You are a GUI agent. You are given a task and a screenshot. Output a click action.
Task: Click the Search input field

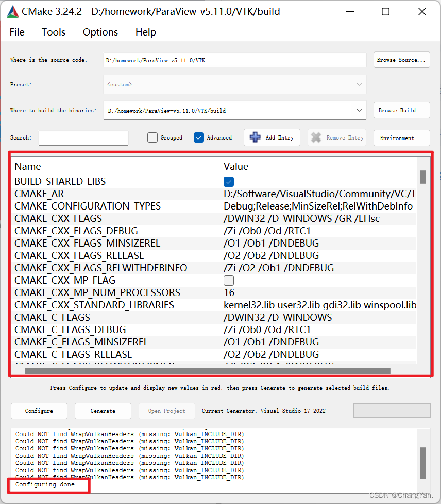(83, 137)
